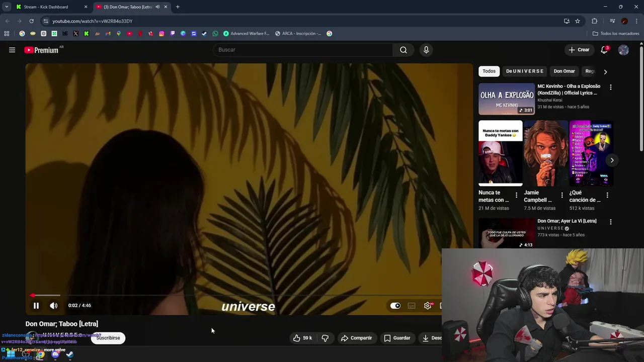Open YouTube hamburger guide menu
Screen dimensions: 644x362
coord(12,50)
